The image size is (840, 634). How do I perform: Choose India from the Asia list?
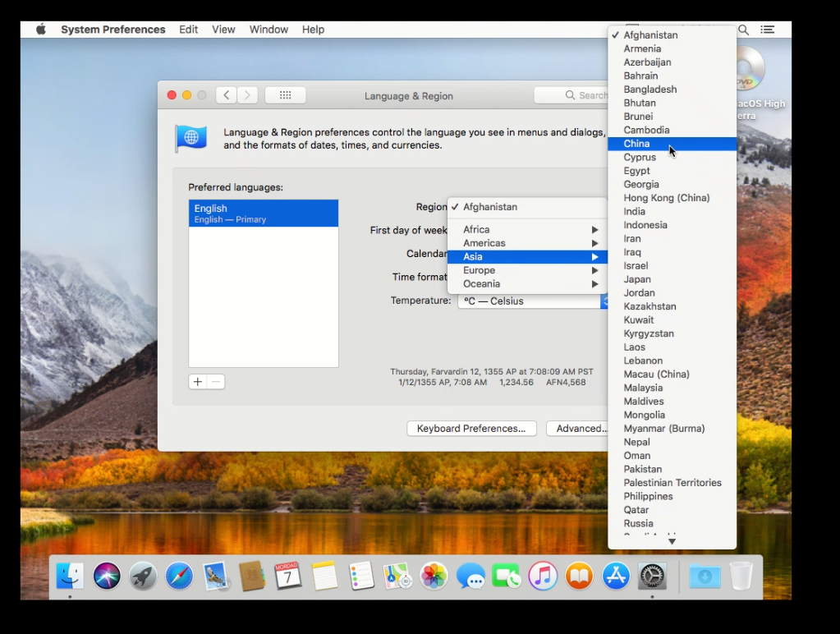point(672,211)
